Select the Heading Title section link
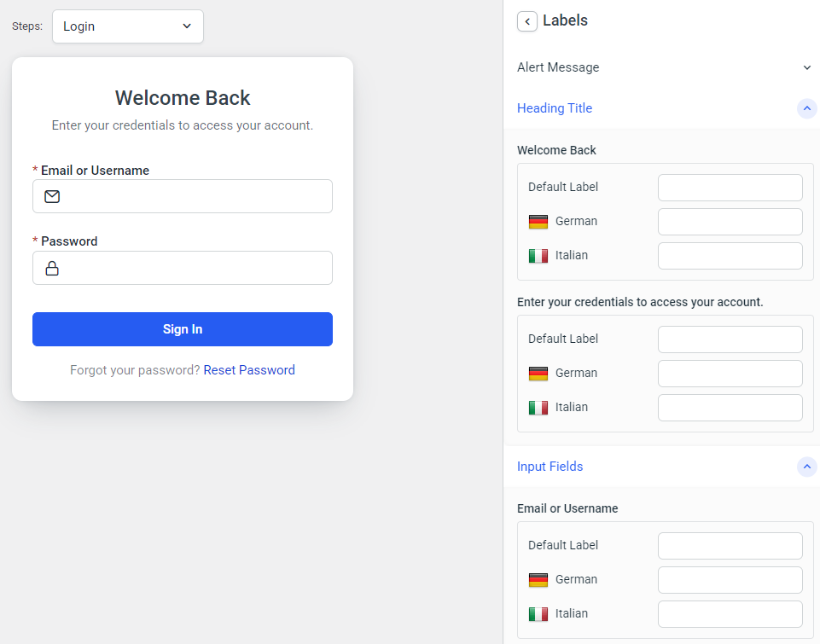 (x=555, y=108)
